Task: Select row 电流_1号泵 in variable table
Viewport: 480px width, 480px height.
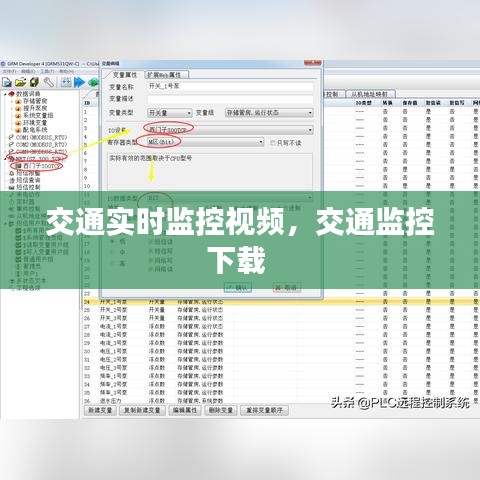Action: (x=280, y=327)
